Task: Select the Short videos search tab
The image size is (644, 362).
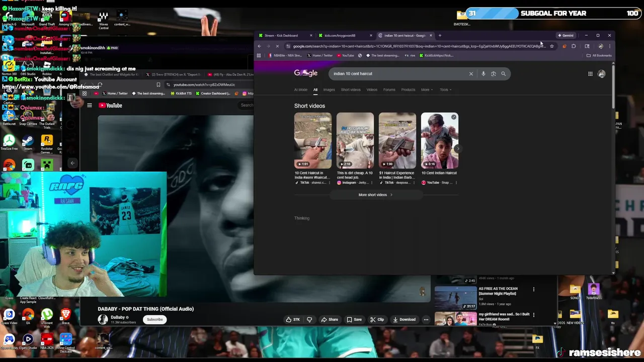Action: tap(351, 90)
